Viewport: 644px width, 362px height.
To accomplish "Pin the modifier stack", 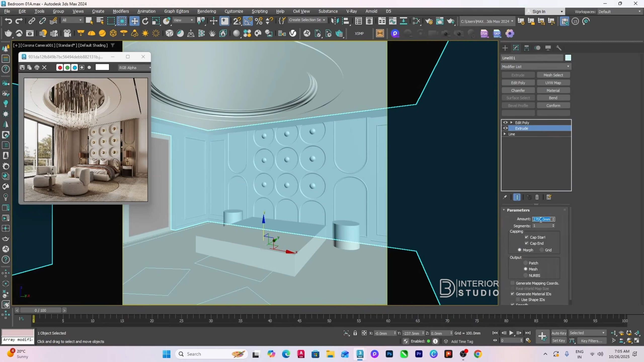I will [x=505, y=197].
